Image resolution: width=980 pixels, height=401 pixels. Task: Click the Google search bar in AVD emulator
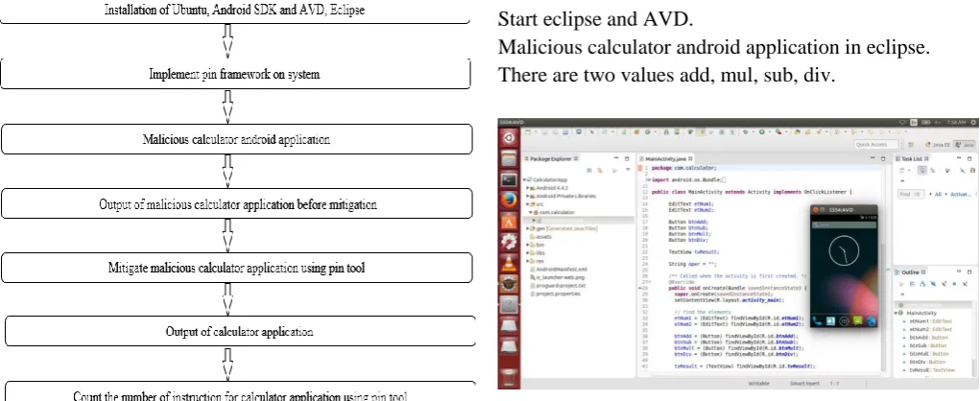[x=844, y=224]
